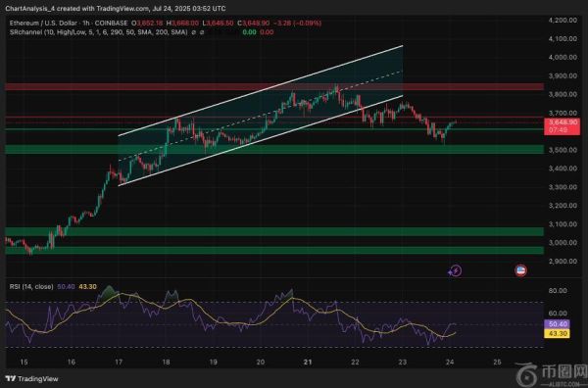The height and width of the screenshot is (388, 588).
Task: Click the 60.00 RSI axis label
Action: tap(558, 314)
